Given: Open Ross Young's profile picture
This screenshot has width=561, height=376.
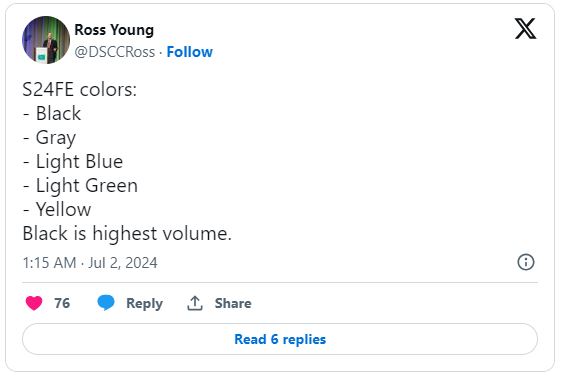Looking at the screenshot, I should click(46, 40).
